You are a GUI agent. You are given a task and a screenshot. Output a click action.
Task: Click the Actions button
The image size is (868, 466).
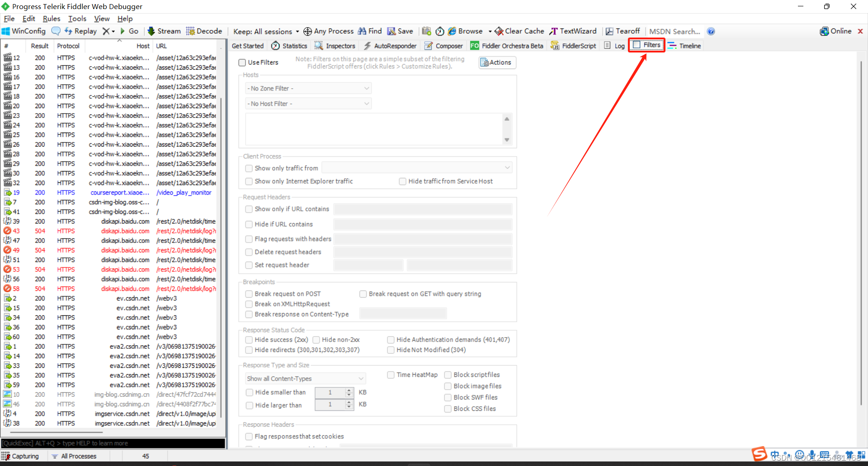click(x=497, y=62)
